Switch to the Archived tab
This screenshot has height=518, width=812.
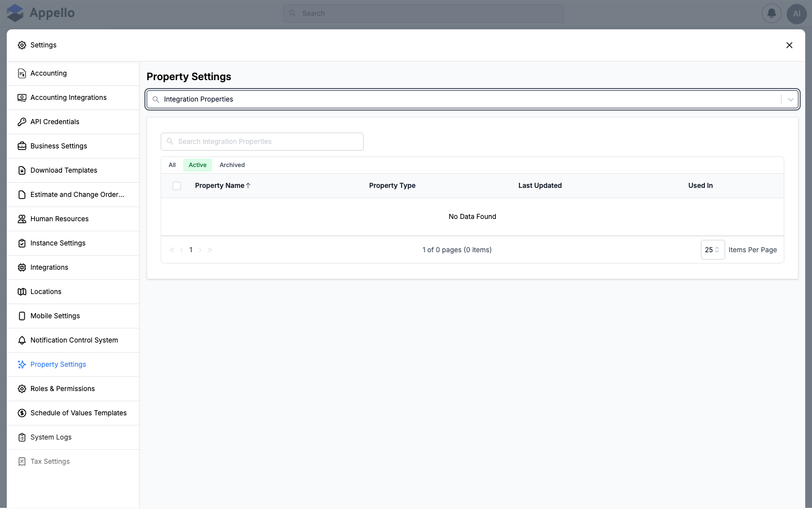(x=232, y=165)
